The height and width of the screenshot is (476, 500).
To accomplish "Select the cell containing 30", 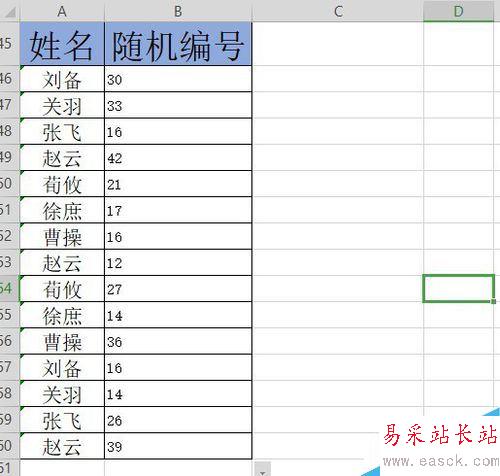I will [x=178, y=79].
